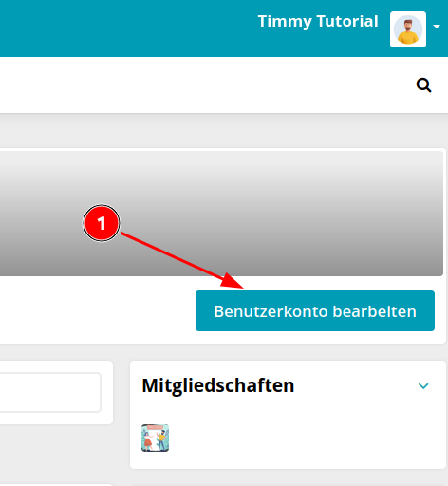Click the Timmy Tutorial username
This screenshot has height=486, width=448.
click(x=318, y=22)
